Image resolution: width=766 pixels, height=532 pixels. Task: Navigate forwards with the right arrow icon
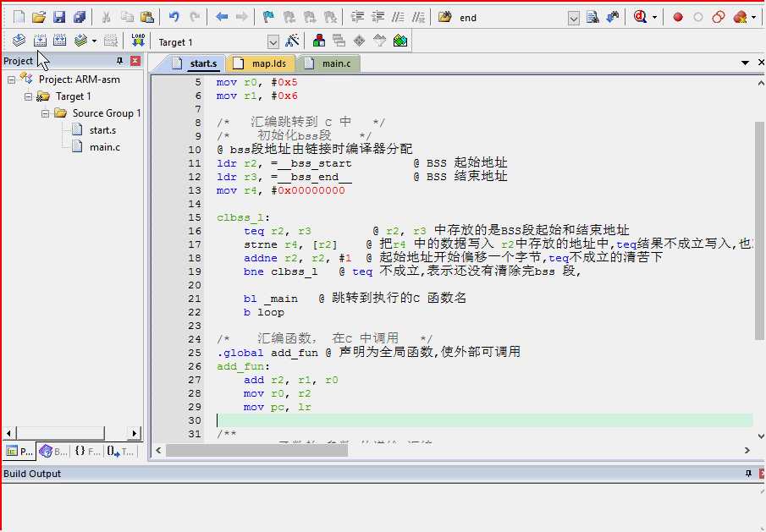[x=242, y=17]
